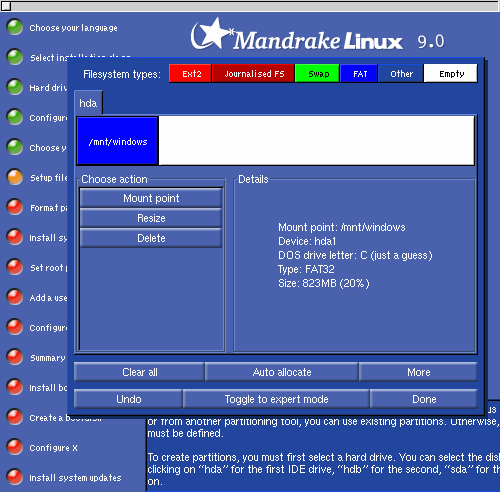The image size is (500, 492).
Task: Select the white empty partition space
Action: (316, 140)
